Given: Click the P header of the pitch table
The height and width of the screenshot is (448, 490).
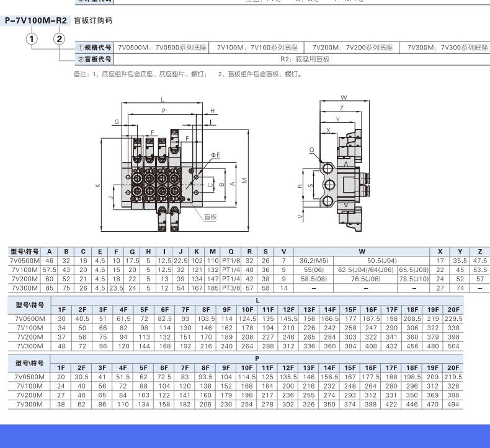Looking at the screenshot, I should [257, 358].
